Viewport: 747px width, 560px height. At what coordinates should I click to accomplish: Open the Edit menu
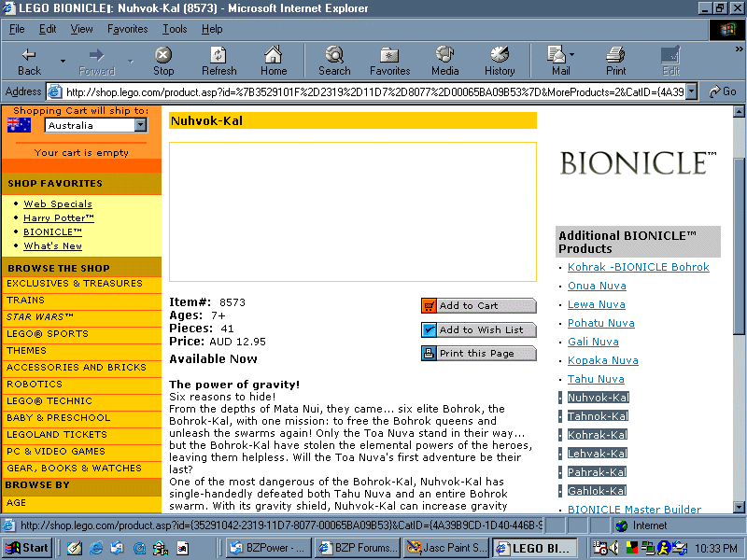pos(48,29)
